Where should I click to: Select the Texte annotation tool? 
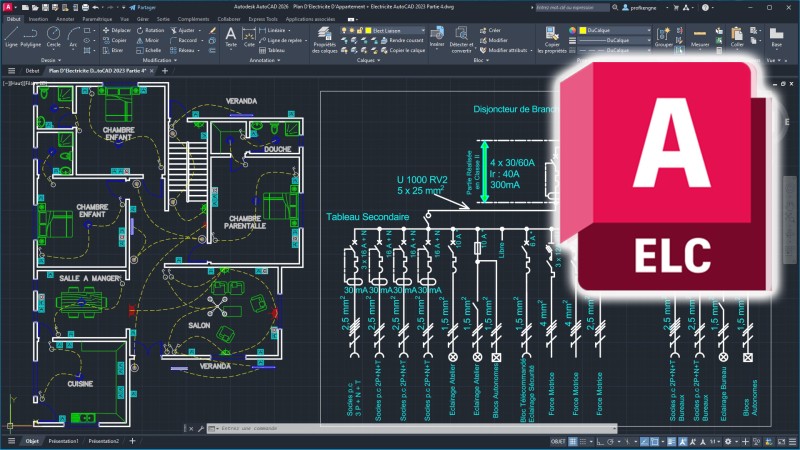coord(231,37)
